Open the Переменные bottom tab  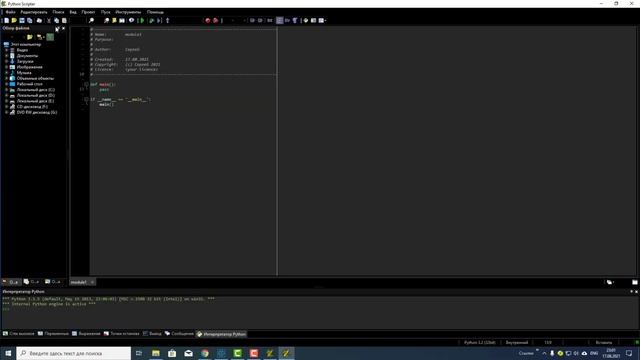click(x=53, y=334)
